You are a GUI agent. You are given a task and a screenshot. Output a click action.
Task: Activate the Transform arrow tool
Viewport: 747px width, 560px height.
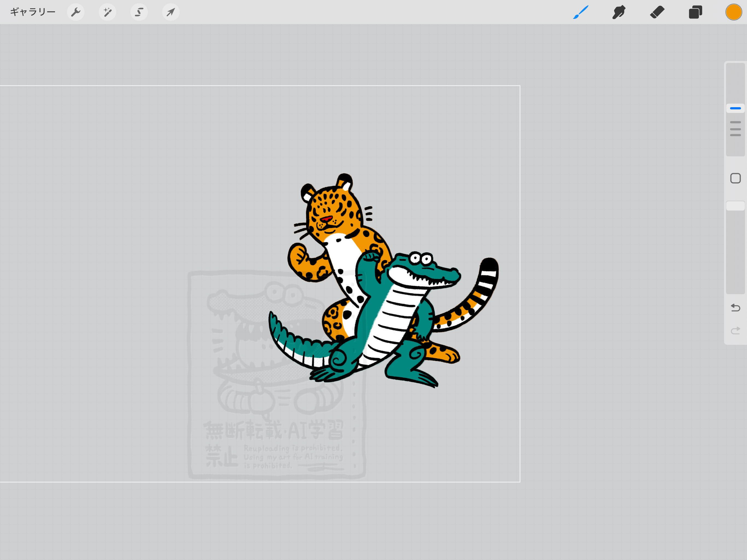(171, 13)
